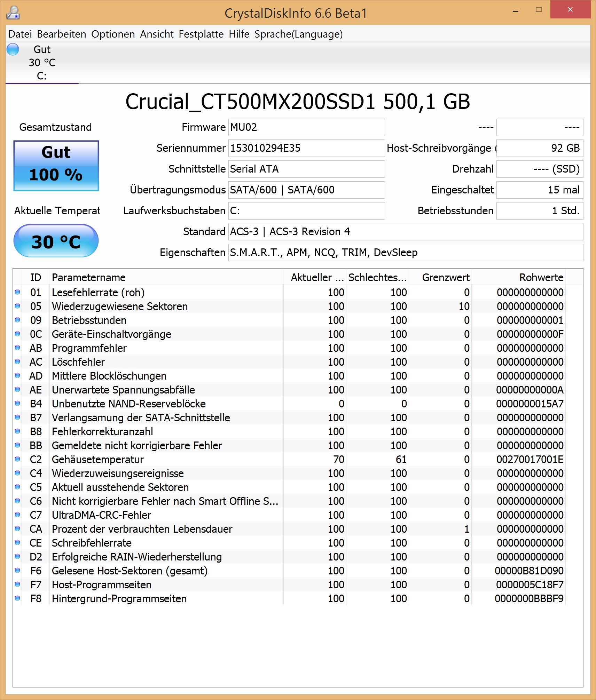Open the Hilfe menu

239,34
